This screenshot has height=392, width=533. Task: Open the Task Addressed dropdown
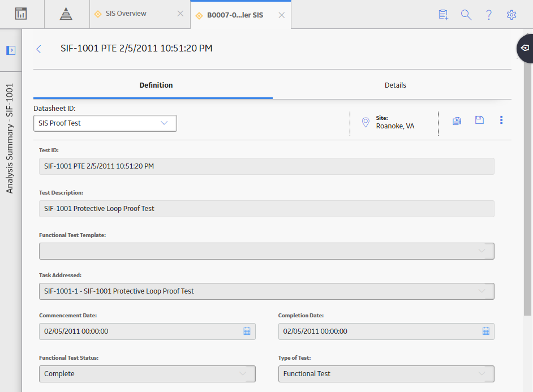point(266,291)
